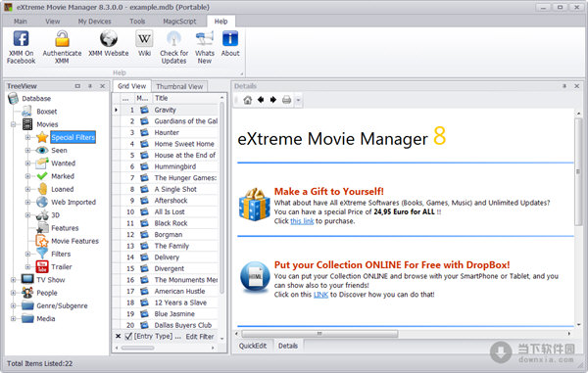Sort by the Title column header

pos(184,98)
